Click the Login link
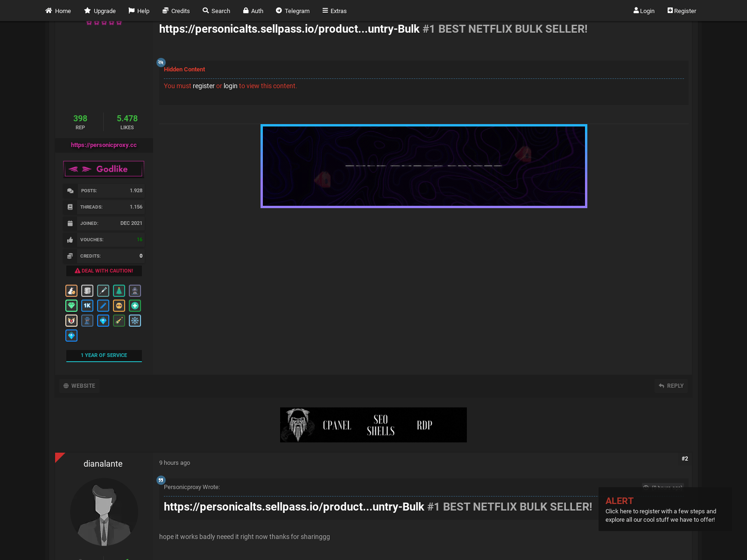 tap(644, 11)
